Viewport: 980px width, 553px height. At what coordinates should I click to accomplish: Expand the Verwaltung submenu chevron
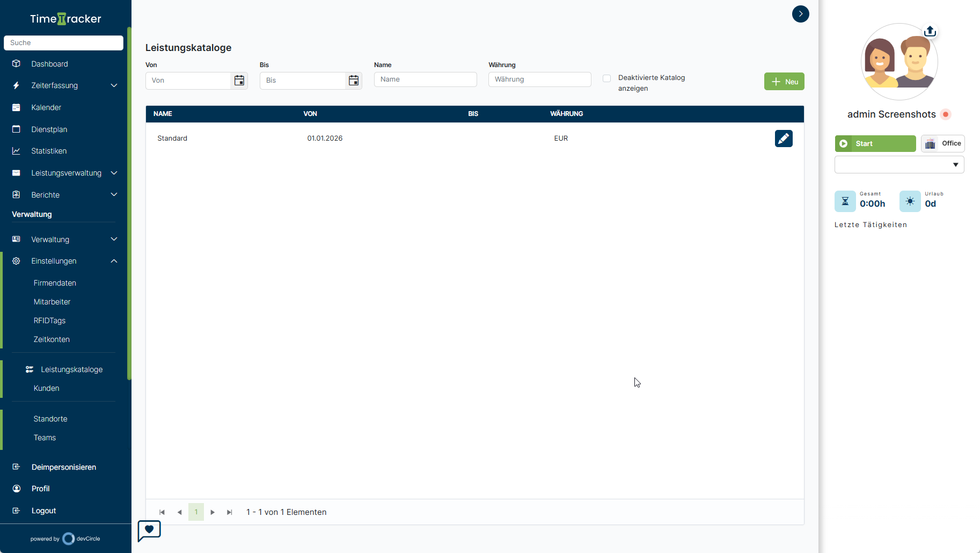[x=114, y=239]
